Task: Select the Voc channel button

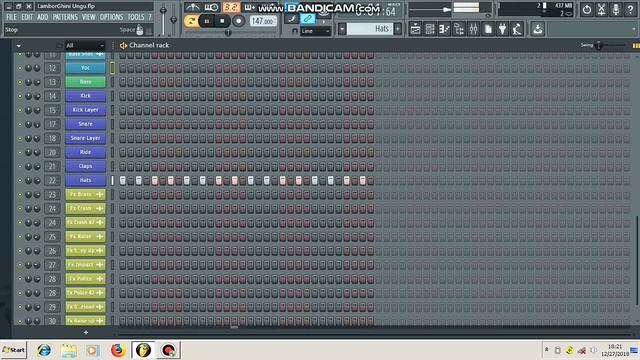Action: 85,68
